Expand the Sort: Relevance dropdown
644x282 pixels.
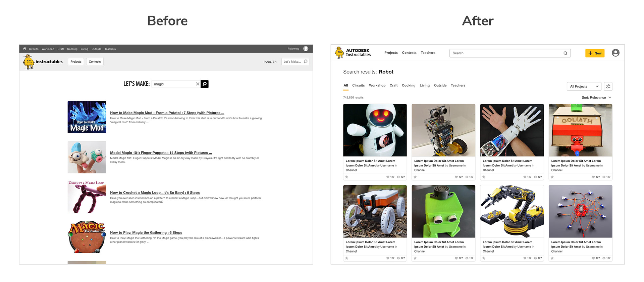coord(596,98)
